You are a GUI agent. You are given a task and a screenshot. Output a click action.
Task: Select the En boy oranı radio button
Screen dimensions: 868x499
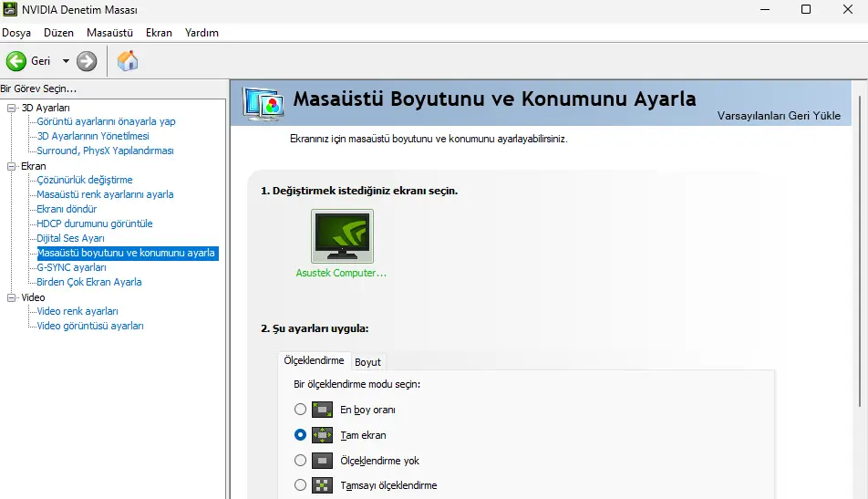coord(300,410)
